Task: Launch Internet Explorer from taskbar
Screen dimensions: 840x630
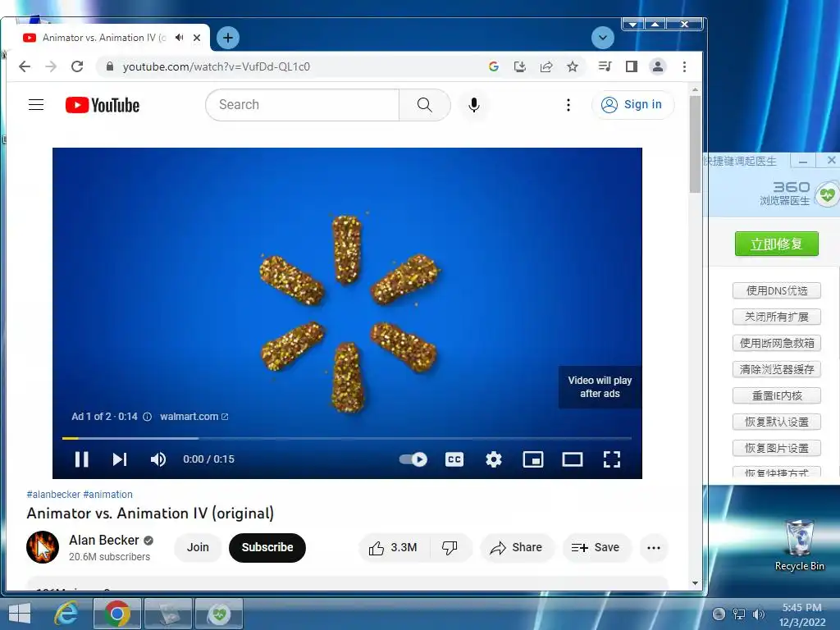Action: pos(67,614)
